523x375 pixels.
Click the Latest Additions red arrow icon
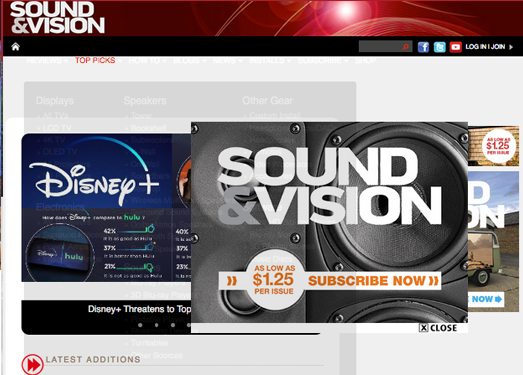[32, 364]
